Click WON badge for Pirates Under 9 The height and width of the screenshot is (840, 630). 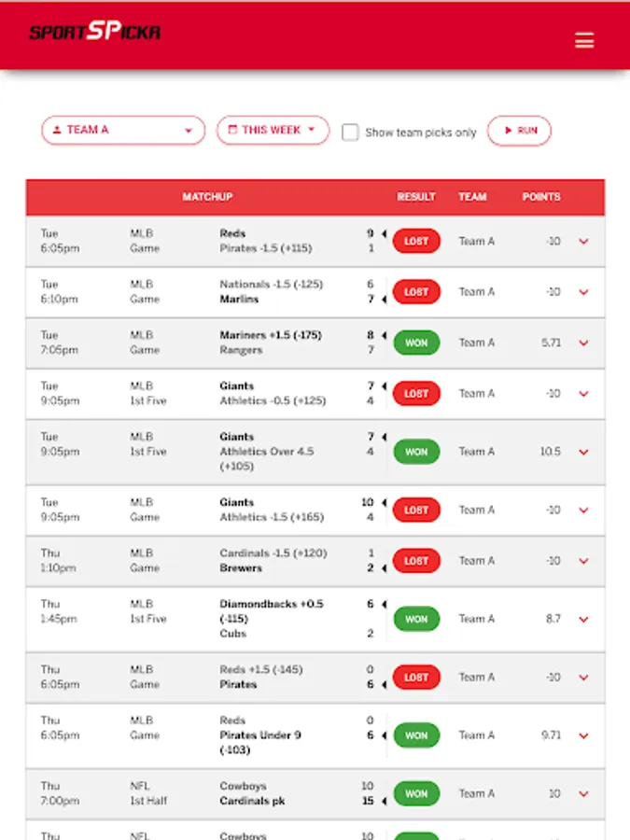click(x=416, y=735)
